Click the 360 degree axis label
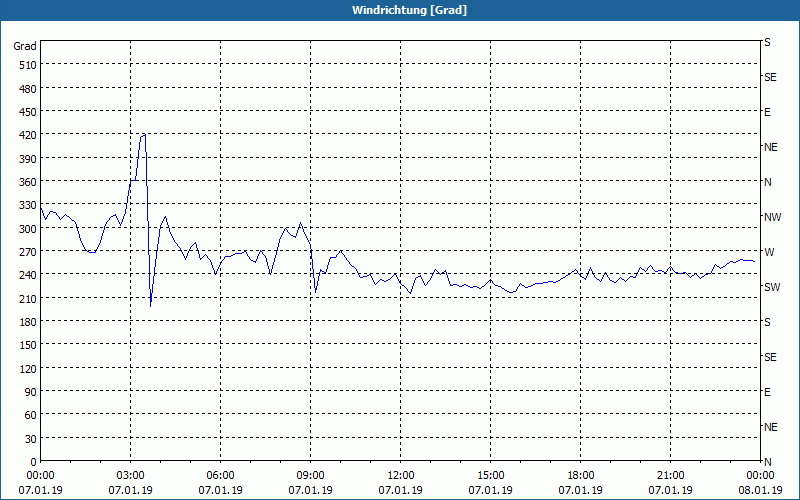800x500 pixels. click(28, 182)
